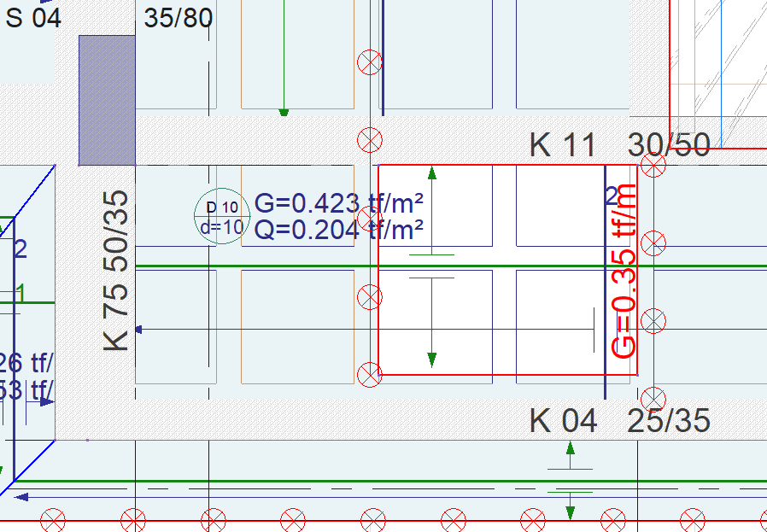Image resolution: width=767 pixels, height=532 pixels.
Task: Click the S 04 column label
Action: point(33,17)
